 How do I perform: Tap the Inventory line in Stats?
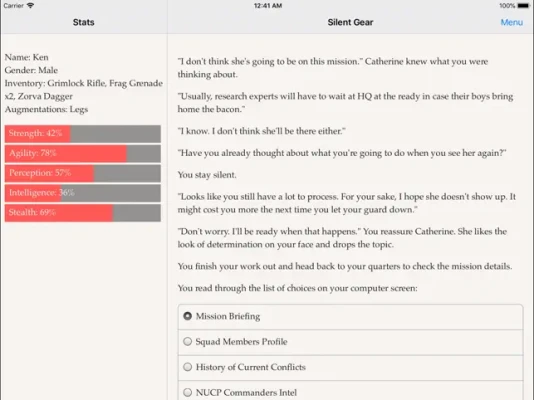tap(83, 90)
